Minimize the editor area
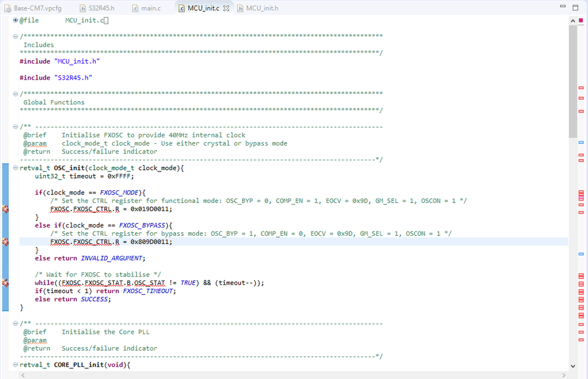 click(x=563, y=6)
